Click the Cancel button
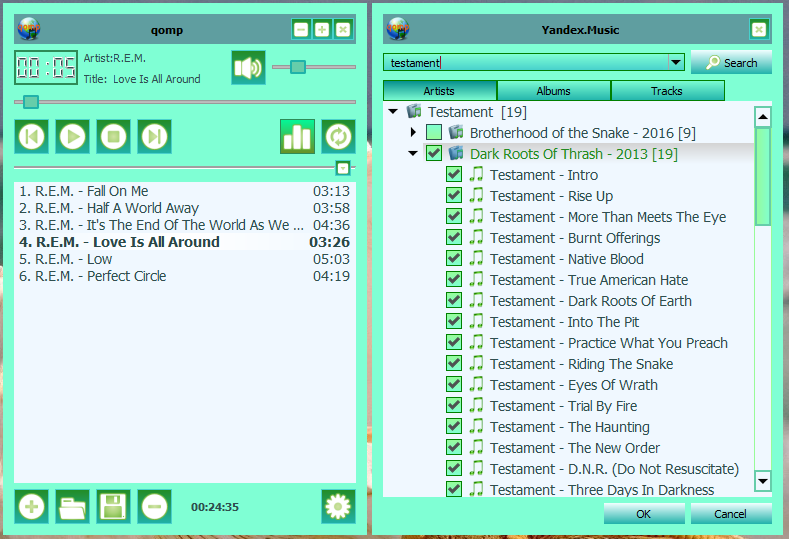789x539 pixels. [x=731, y=513]
